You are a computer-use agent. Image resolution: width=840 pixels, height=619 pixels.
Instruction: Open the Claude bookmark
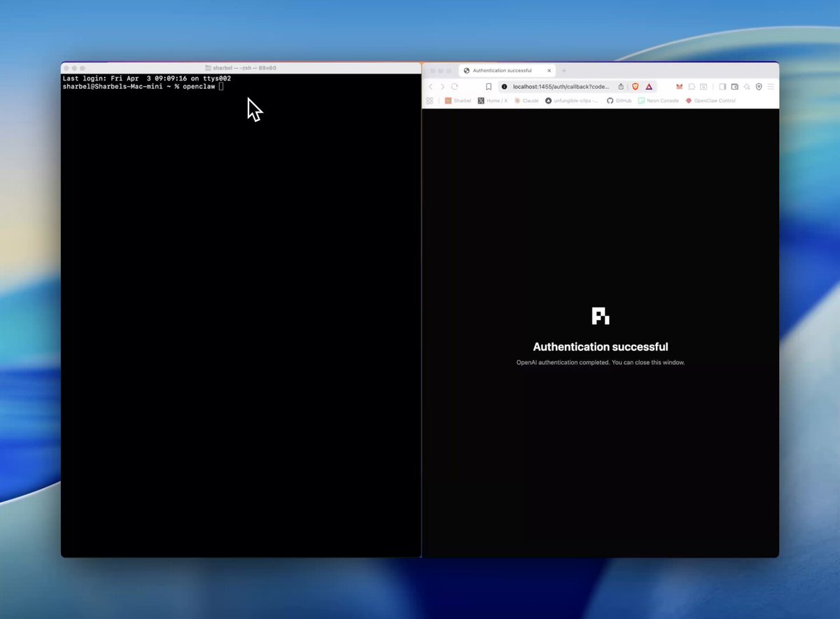point(528,101)
